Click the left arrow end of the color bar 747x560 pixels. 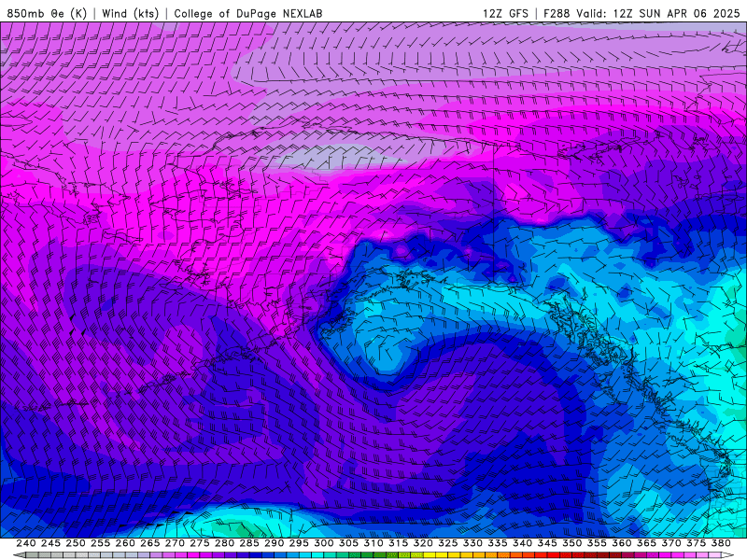click(19, 555)
